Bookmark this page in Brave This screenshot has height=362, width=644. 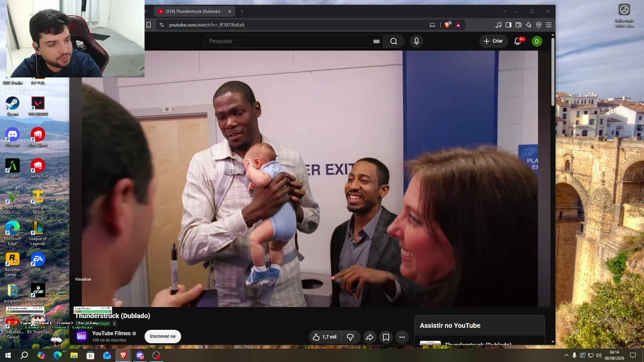tap(148, 25)
